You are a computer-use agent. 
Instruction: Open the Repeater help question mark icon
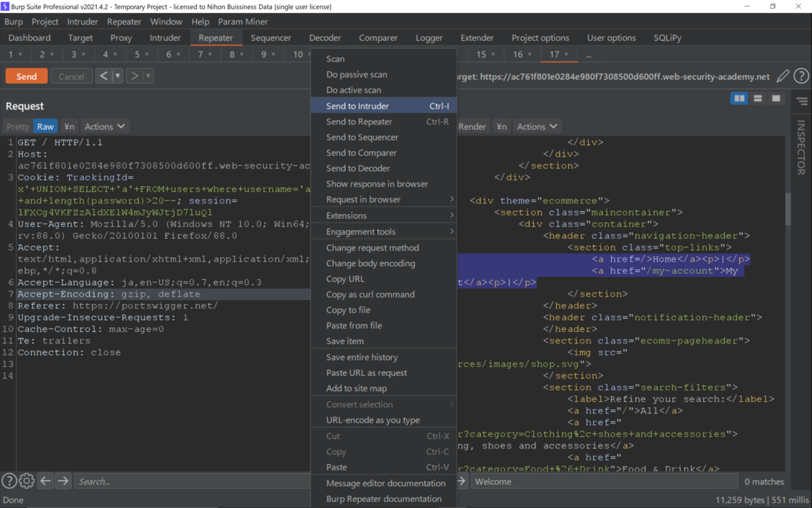801,77
